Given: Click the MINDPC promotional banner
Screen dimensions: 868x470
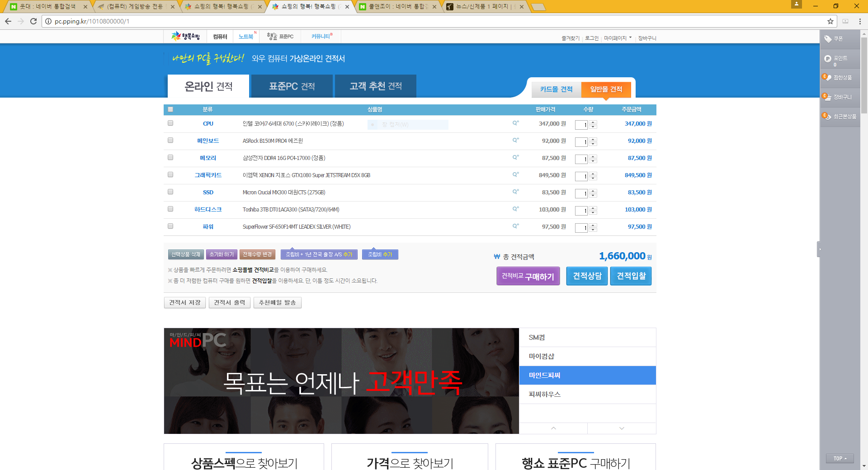Looking at the screenshot, I should click(x=341, y=381).
